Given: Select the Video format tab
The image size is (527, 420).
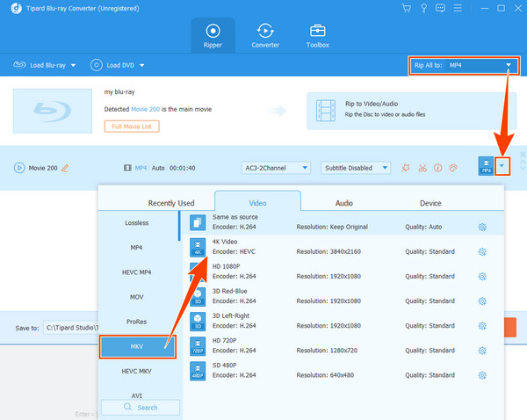Looking at the screenshot, I should coord(257,203).
